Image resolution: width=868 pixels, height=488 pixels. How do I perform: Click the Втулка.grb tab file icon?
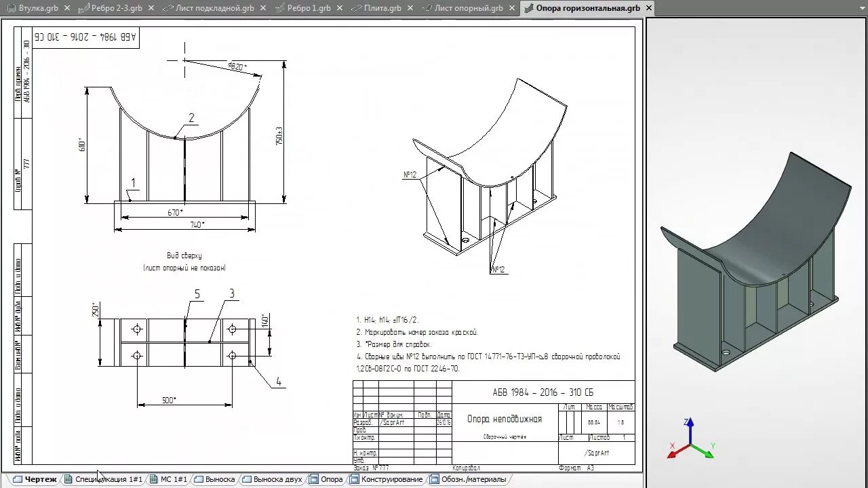tap(11, 8)
